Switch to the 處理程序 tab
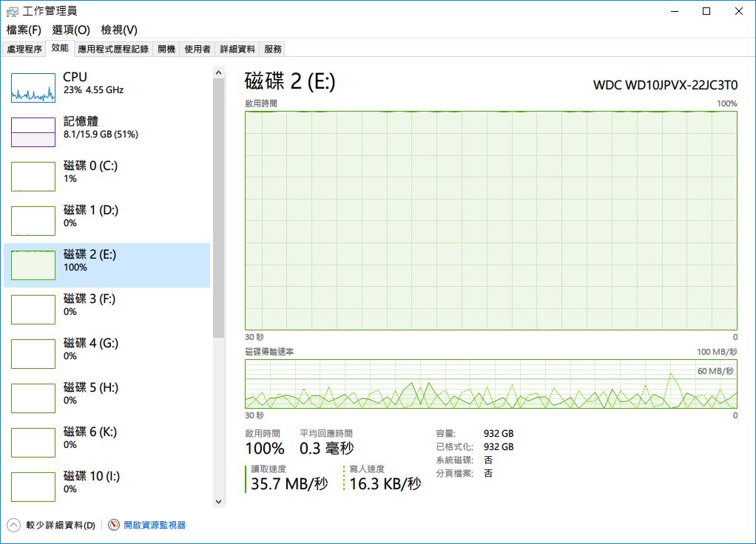The image size is (756, 544). tap(24, 49)
